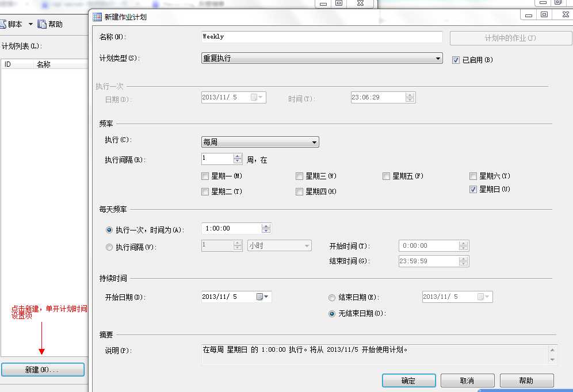
Task: Click the 执行间隔 weeks spinner field
Action: (x=221, y=159)
